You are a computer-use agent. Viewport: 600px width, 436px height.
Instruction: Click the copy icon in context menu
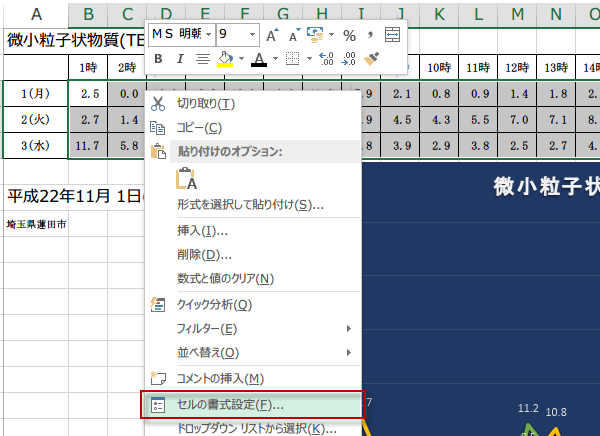[157, 128]
